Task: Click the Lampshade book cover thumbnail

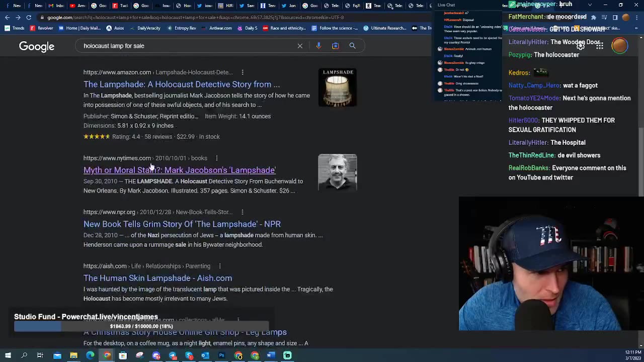Action: 338,87
